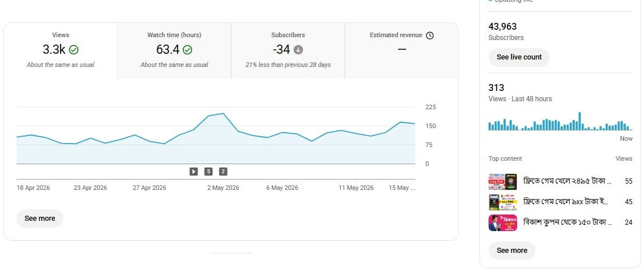The image size is (644, 270).
Task: Click the video play marker under the chart
Action: [x=194, y=172]
